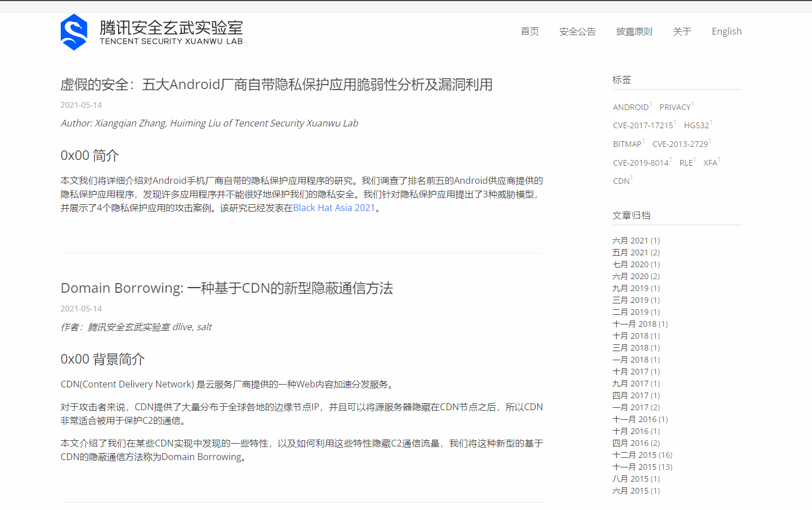Open the Domain Borrowing article title

pos(227,288)
